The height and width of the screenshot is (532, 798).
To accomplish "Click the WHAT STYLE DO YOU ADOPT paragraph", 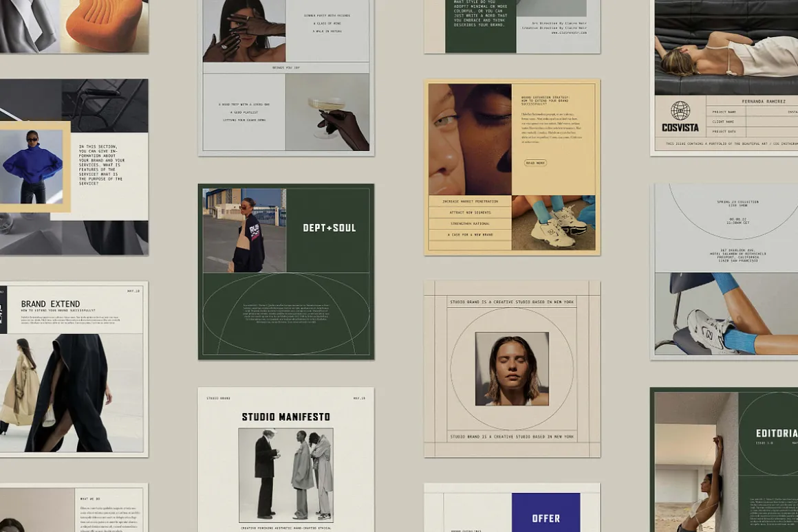I will click(480, 13).
